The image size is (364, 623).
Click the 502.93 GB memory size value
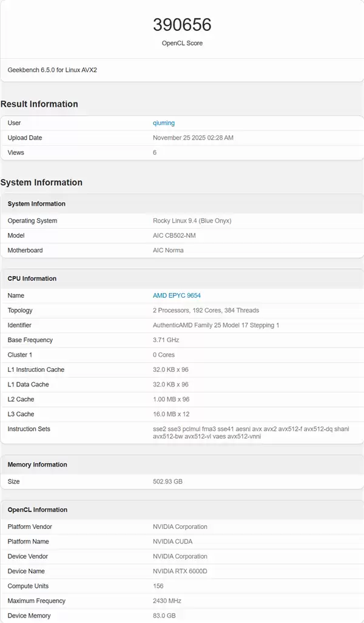pyautogui.click(x=167, y=482)
